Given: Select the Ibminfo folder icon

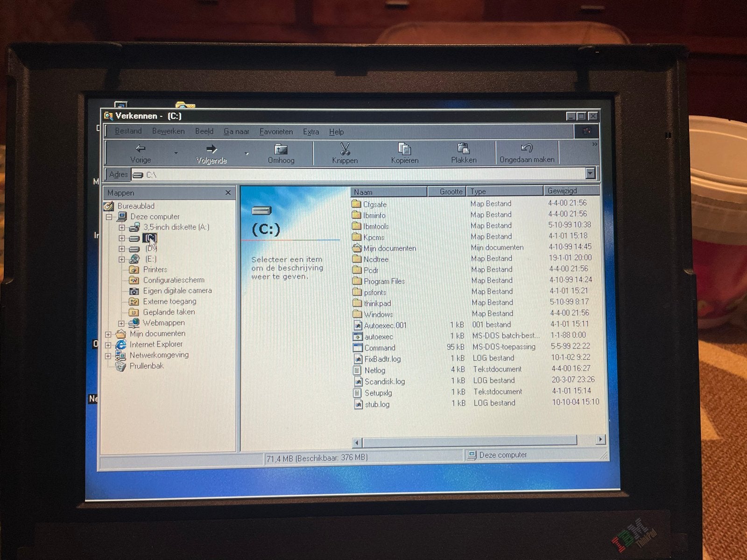Looking at the screenshot, I should [x=356, y=215].
